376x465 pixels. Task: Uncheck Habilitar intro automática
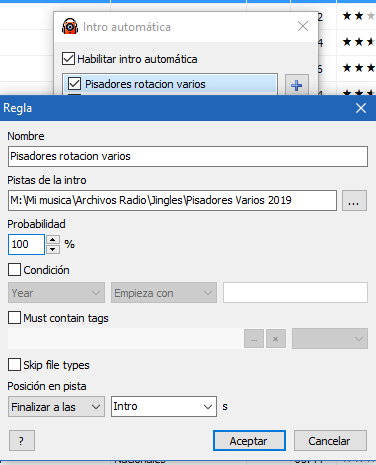click(x=68, y=59)
